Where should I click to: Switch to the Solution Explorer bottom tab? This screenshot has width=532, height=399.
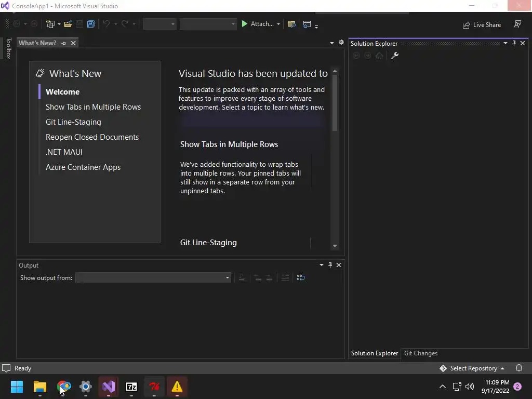pyautogui.click(x=375, y=353)
